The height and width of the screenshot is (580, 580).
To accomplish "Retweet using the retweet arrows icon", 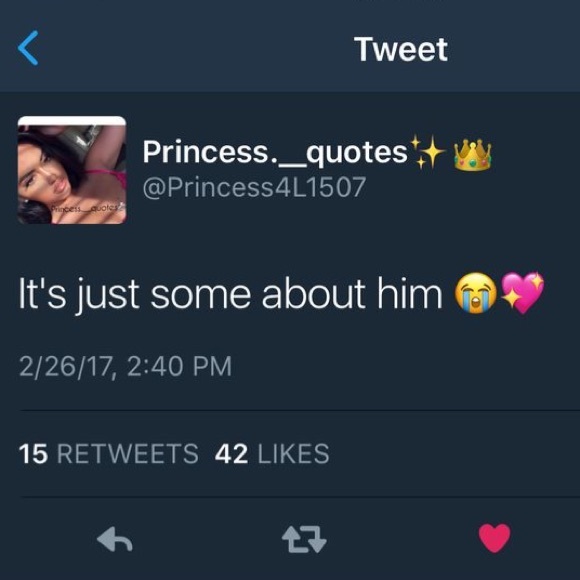I will pyautogui.click(x=304, y=539).
